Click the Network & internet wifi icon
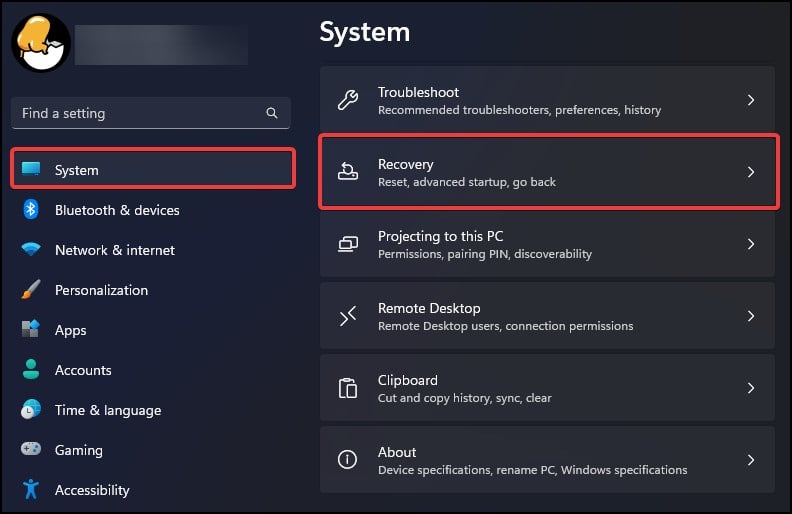This screenshot has width=792, height=514. [x=31, y=250]
